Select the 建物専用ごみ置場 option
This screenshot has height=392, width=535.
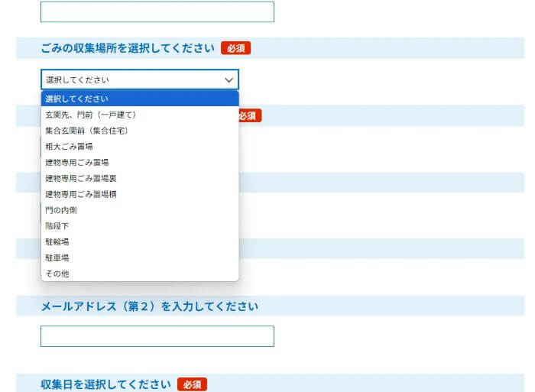pyautogui.click(x=140, y=162)
